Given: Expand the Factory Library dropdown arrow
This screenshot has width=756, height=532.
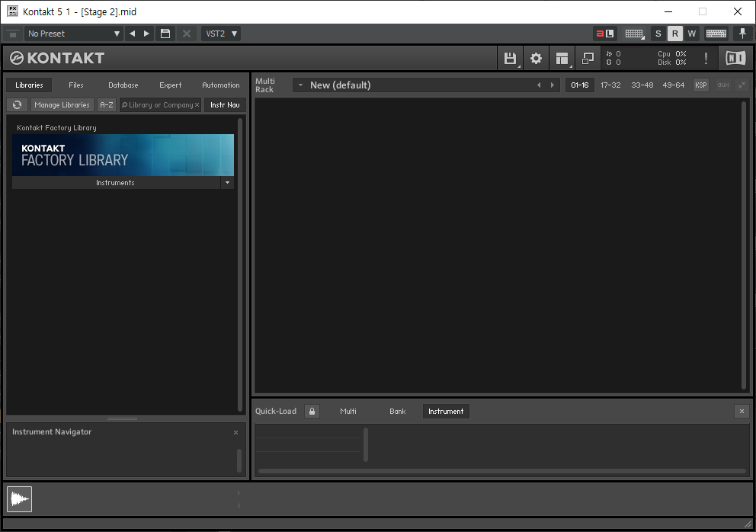Looking at the screenshot, I should pos(228,182).
